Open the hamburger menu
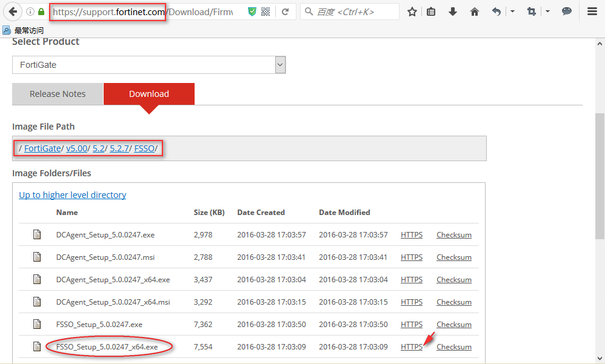 (592, 12)
